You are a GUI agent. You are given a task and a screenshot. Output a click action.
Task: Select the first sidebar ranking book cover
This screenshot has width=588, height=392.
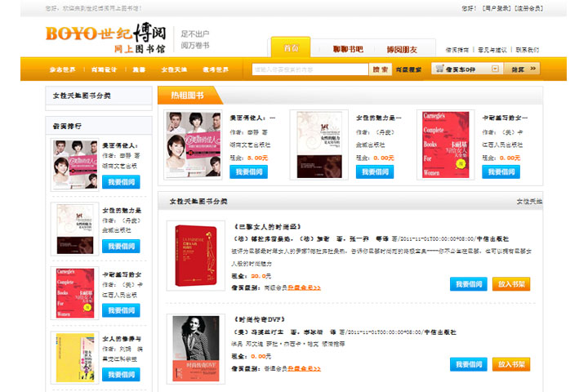(74, 165)
